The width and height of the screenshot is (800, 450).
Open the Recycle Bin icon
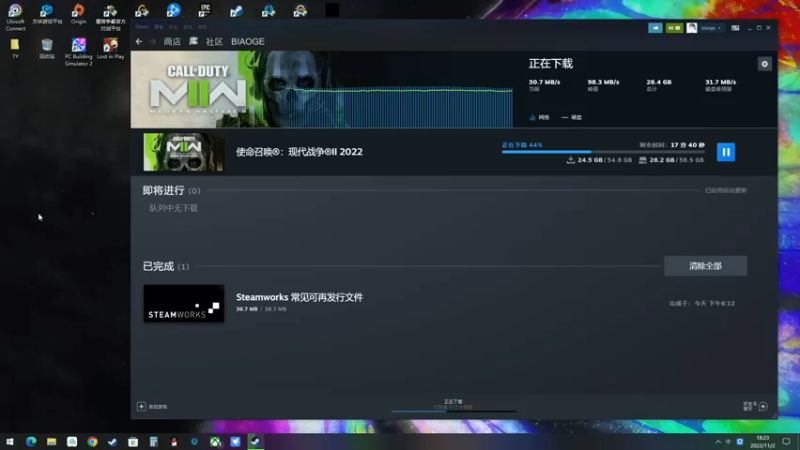pos(46,48)
